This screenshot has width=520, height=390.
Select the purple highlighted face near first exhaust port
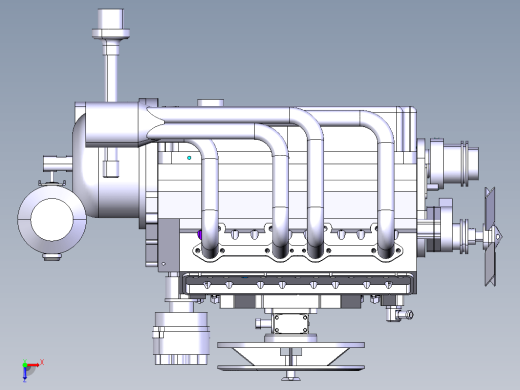pyautogui.click(x=200, y=234)
